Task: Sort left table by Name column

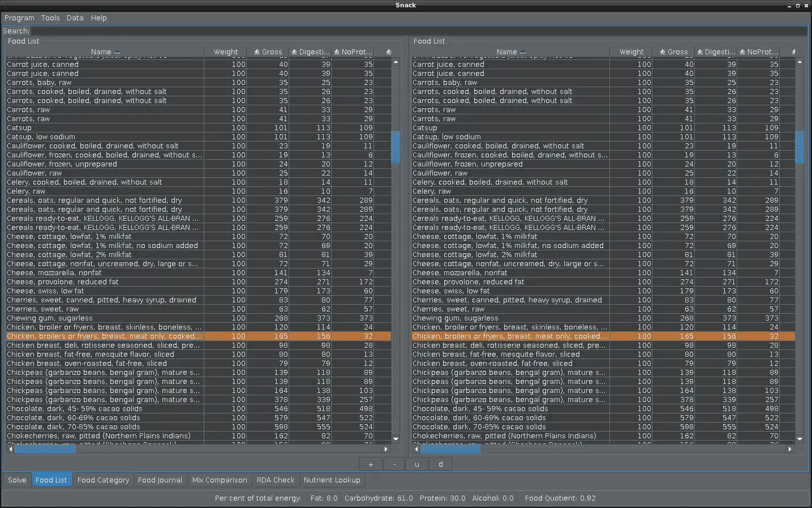Action: point(105,52)
